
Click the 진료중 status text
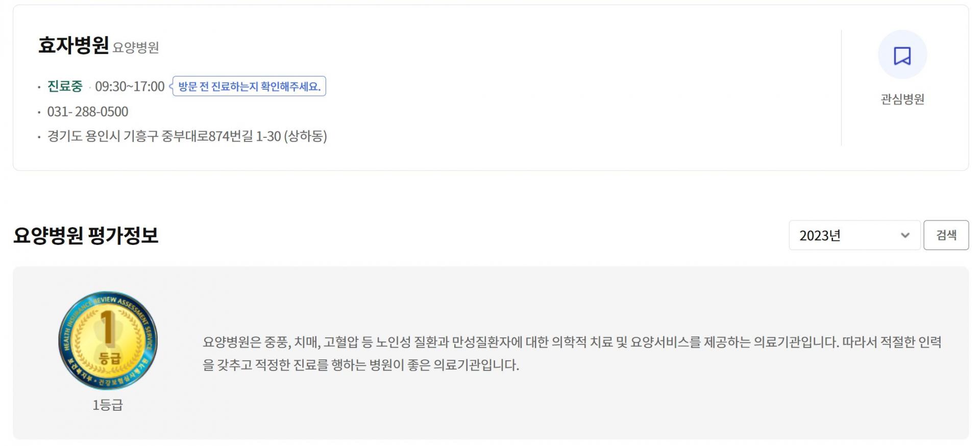(65, 86)
